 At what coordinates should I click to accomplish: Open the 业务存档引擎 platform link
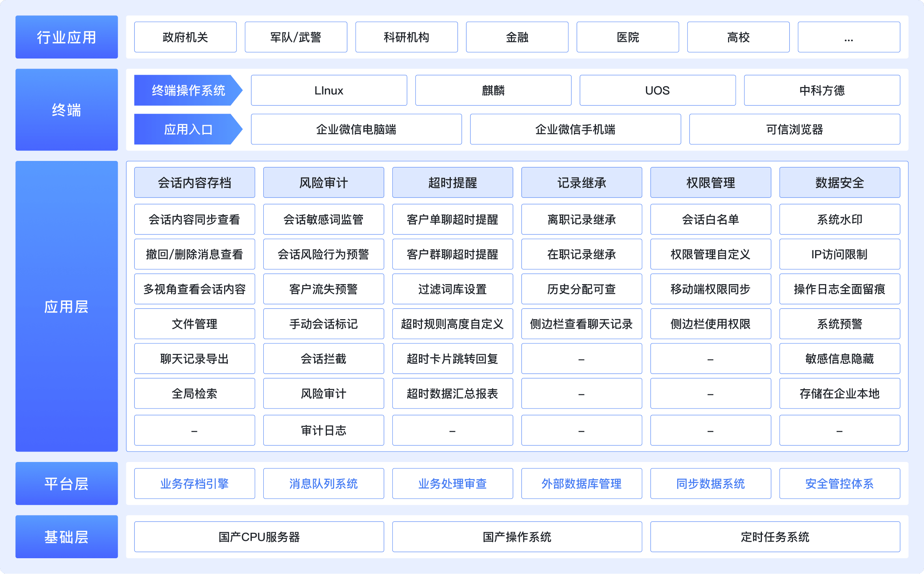[x=194, y=484]
